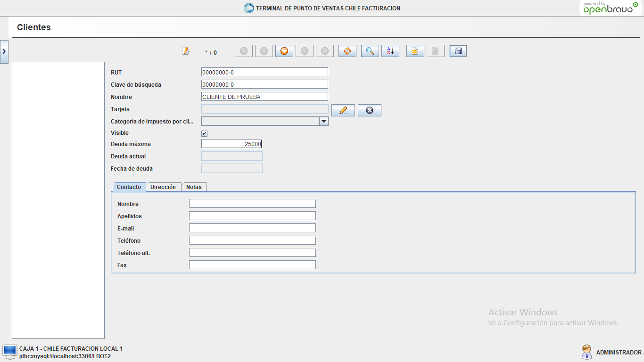Screen dimensions: 644x362
Task: Go to the previous record
Action: point(264,51)
